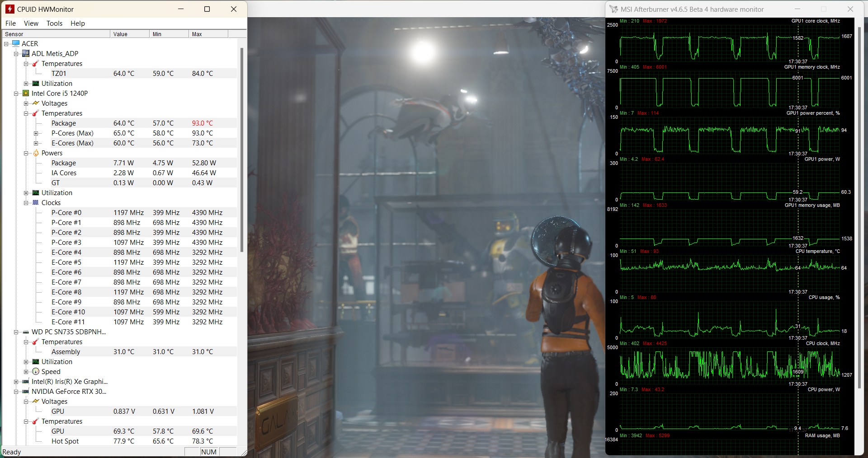Click the Intel Core i5 1240P processor icon
The height and width of the screenshot is (458, 868).
click(x=26, y=93)
